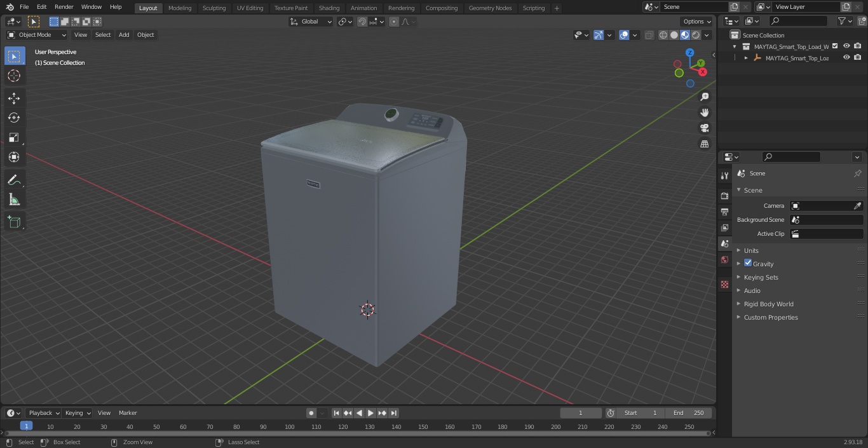Switch to the UV Editing tab
The image size is (868, 448).
(250, 8)
